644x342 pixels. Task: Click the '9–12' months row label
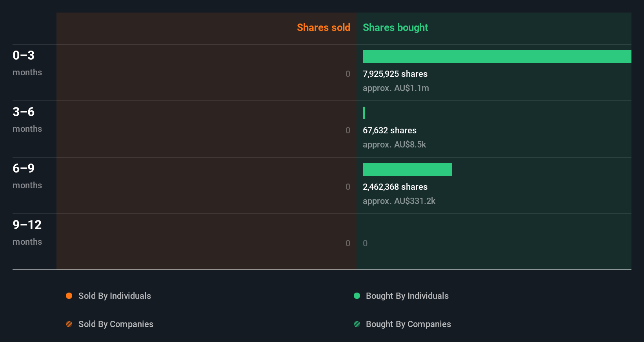point(27,225)
